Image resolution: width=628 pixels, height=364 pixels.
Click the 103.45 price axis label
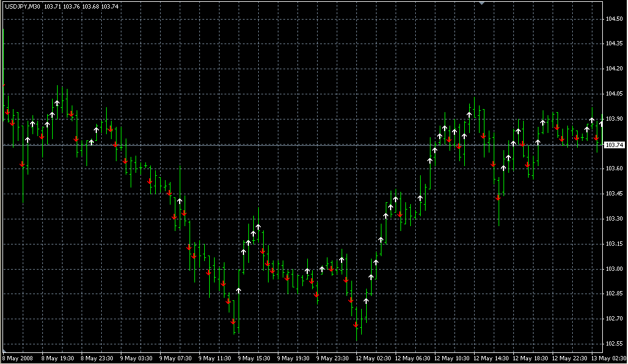tap(615, 194)
